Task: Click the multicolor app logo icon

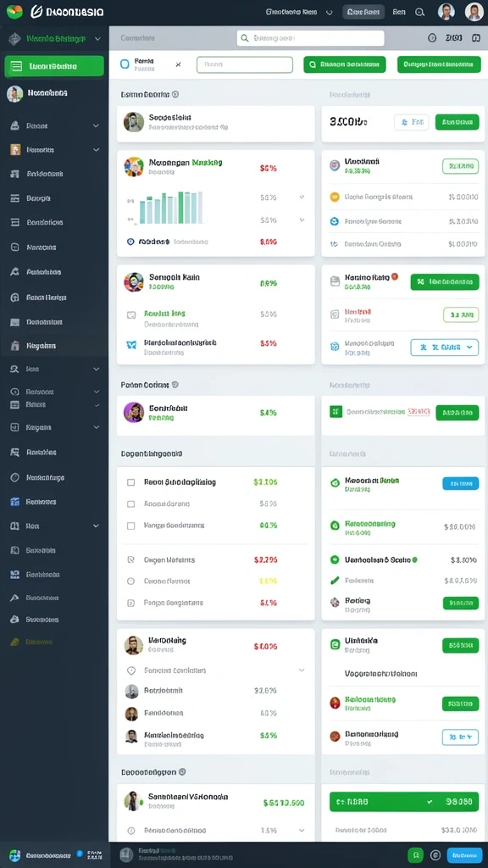Action: tap(14, 10)
